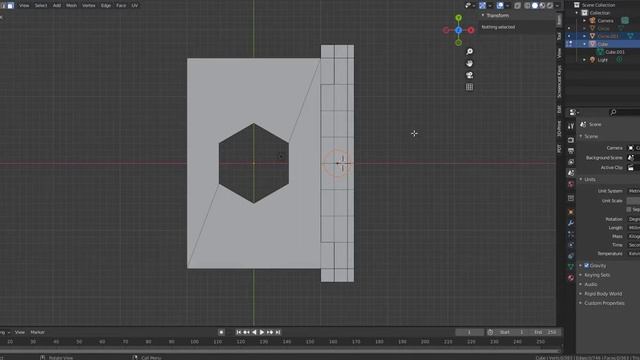Screen dimensions: 640x360
Task: Open the Scene properties tab icon
Action: point(571,173)
